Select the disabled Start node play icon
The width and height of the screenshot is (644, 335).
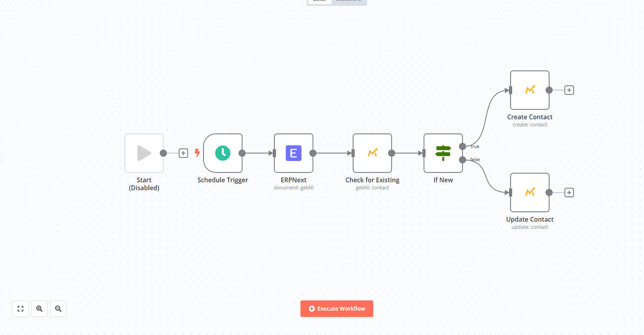144,153
